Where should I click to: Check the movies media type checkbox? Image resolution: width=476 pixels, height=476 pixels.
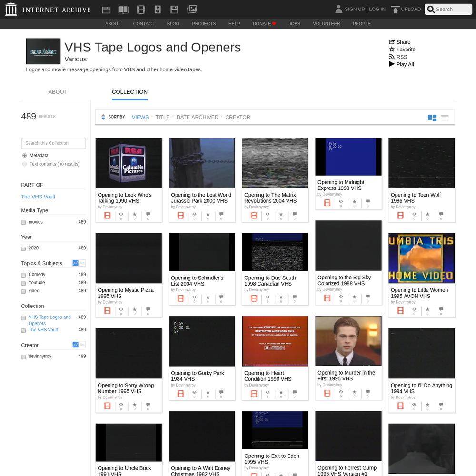(23, 222)
